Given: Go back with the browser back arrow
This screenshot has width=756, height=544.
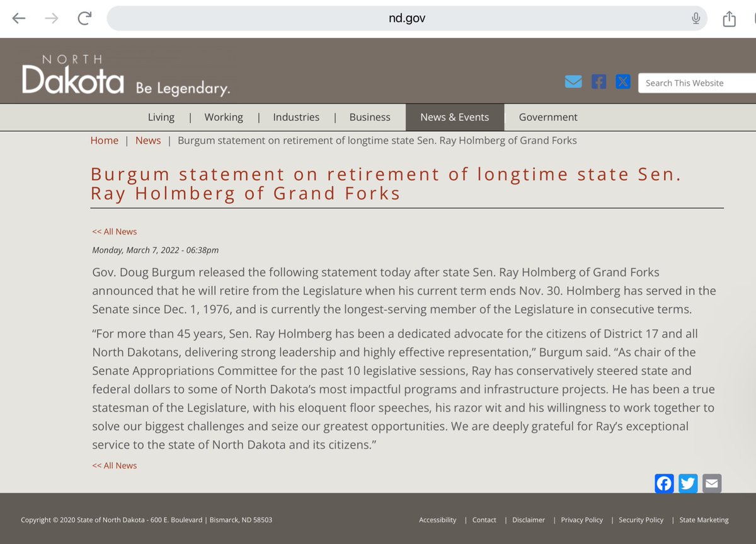Looking at the screenshot, I should (19, 18).
